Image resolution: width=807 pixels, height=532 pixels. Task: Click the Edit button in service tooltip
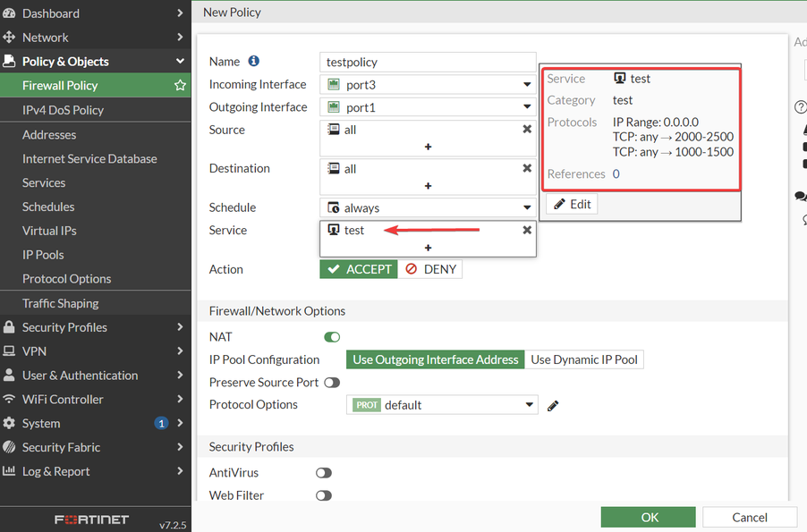(572, 204)
